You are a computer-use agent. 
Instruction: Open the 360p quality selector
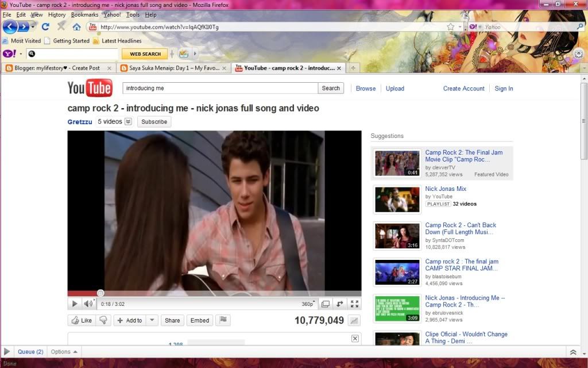pyautogui.click(x=308, y=304)
